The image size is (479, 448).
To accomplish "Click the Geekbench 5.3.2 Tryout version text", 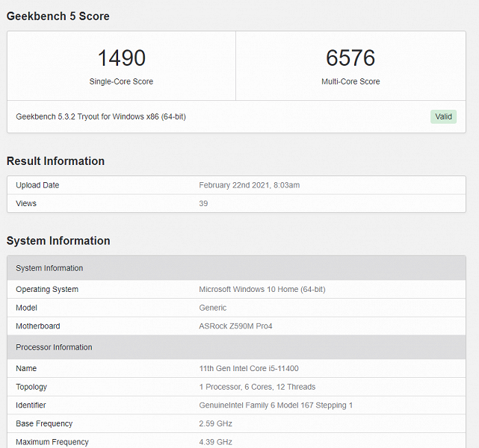I will click(x=101, y=116).
